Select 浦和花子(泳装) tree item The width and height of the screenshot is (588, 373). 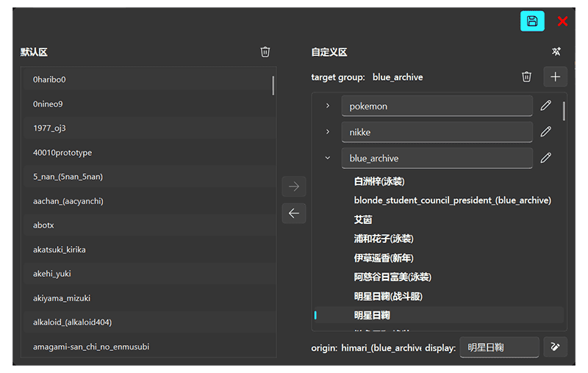click(384, 239)
